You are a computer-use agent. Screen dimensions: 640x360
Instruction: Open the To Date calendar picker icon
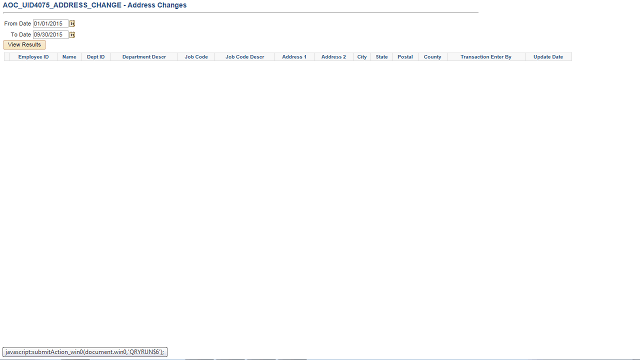pyautogui.click(x=72, y=35)
